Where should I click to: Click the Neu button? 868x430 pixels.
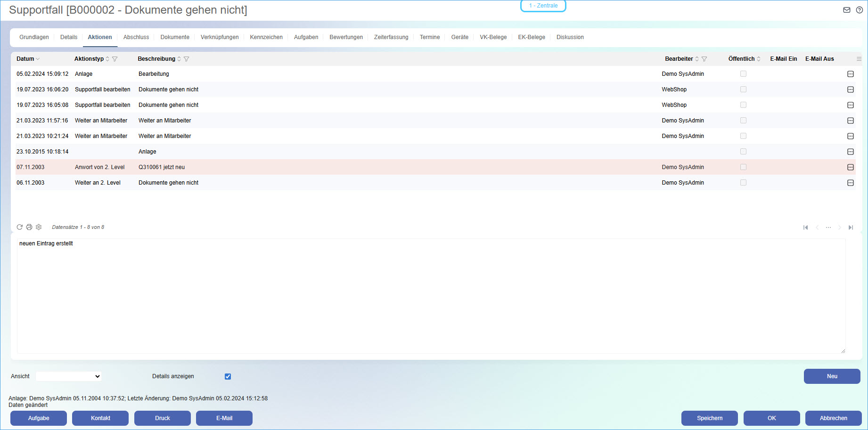pos(832,376)
